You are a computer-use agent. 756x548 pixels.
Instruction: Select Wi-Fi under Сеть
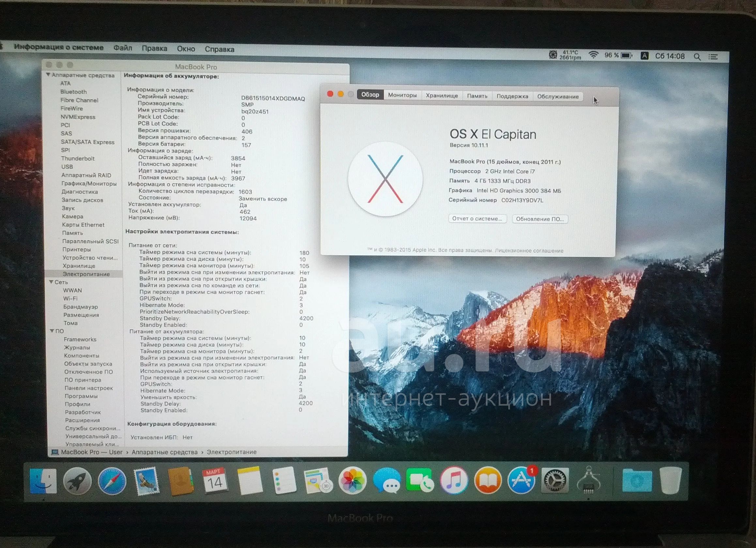(x=70, y=298)
